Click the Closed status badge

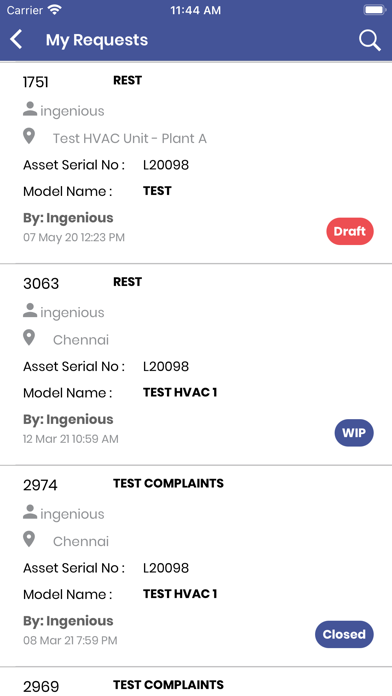344,634
